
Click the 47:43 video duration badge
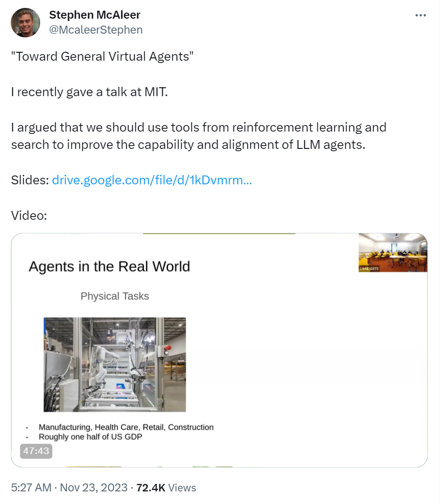click(36, 451)
